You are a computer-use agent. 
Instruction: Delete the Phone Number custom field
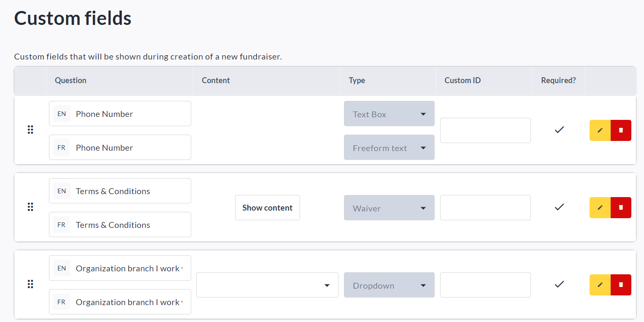point(621,130)
